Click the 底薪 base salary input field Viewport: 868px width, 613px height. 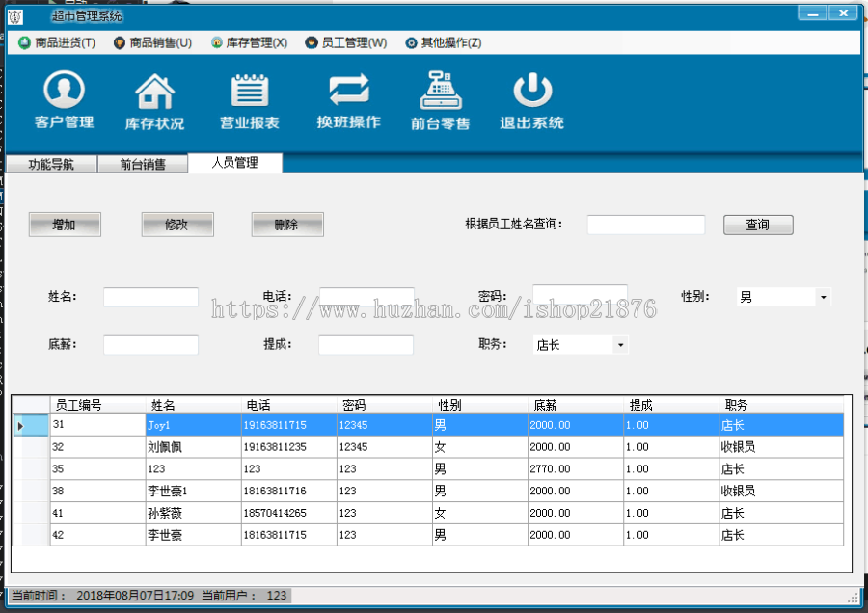(150, 345)
